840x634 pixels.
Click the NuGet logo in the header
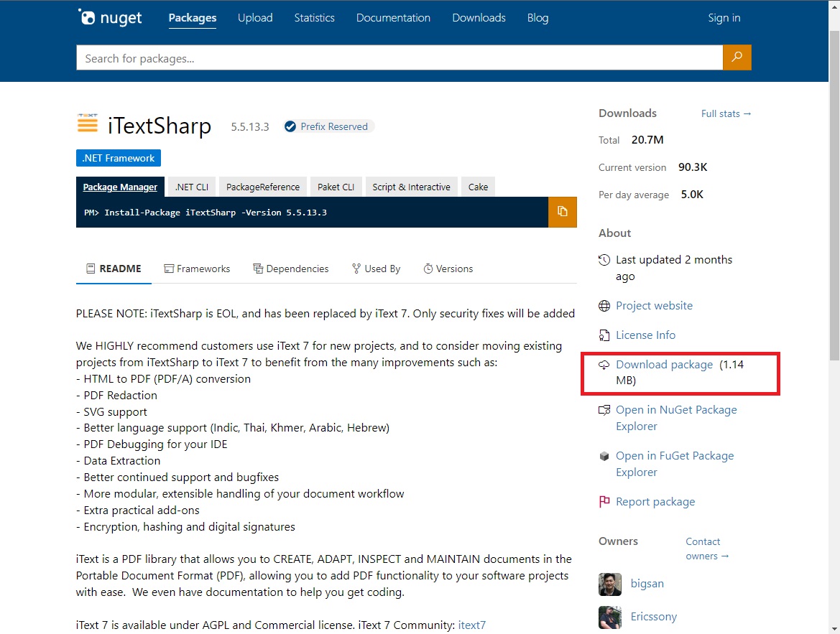coord(109,17)
